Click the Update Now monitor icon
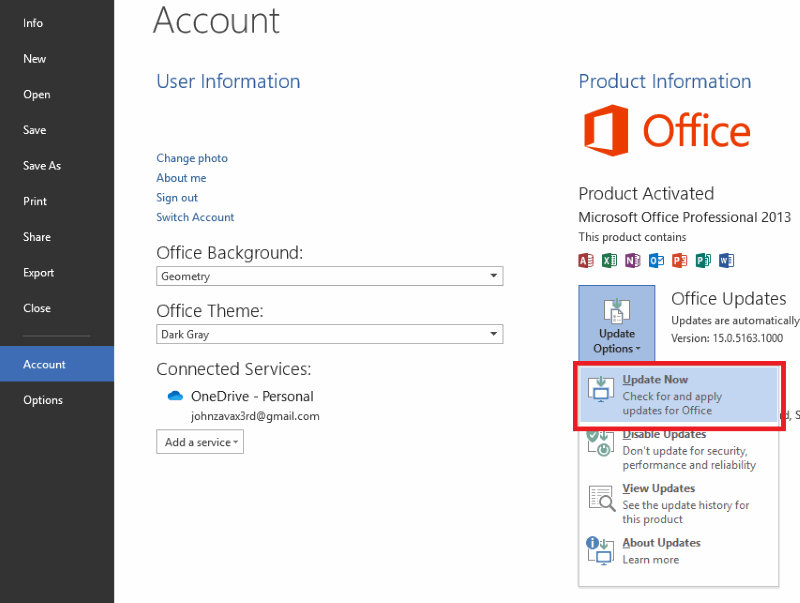 click(601, 389)
